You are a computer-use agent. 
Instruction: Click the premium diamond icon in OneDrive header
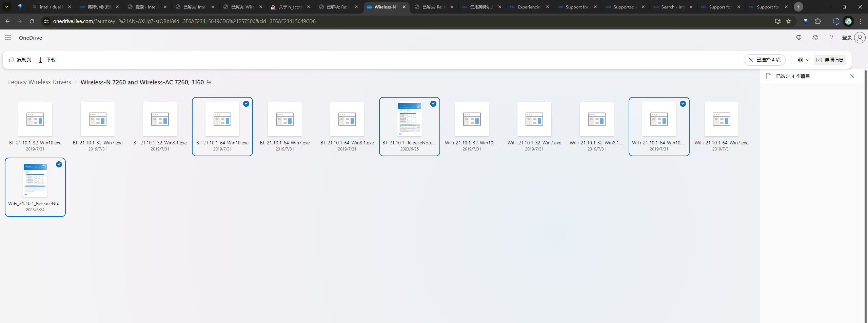coord(799,38)
